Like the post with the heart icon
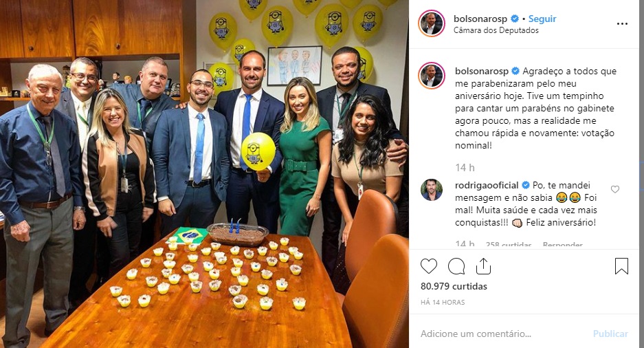 [429, 266]
